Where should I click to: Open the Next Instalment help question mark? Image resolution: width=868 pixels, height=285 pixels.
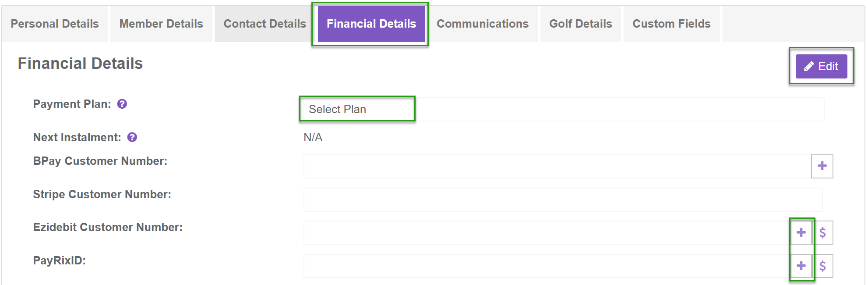(x=132, y=137)
